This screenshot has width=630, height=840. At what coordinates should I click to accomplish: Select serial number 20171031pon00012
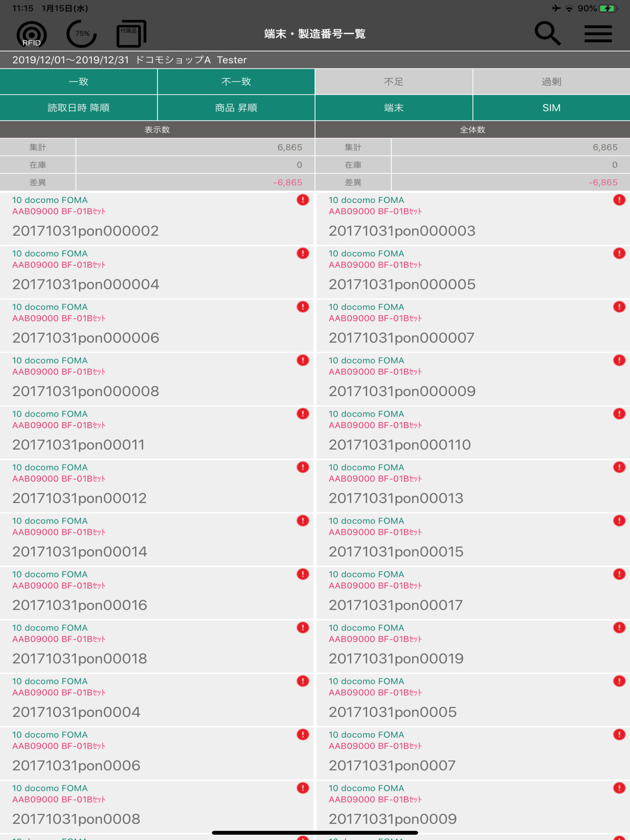point(79,499)
